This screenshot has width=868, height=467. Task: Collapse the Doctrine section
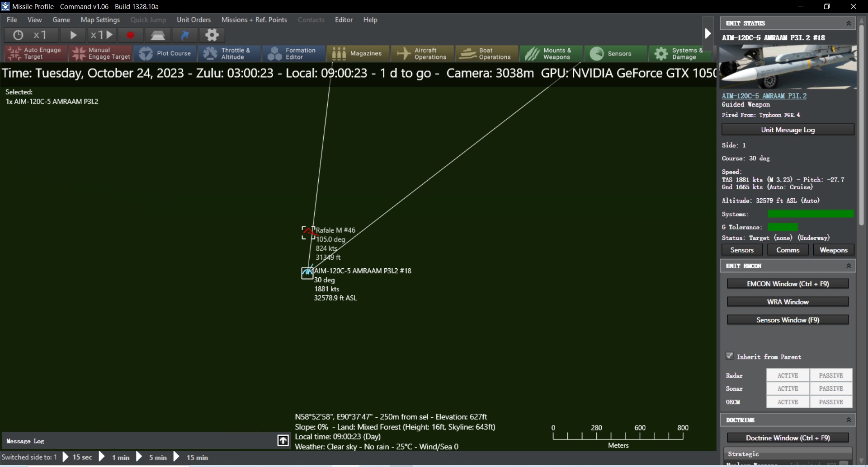pos(849,420)
